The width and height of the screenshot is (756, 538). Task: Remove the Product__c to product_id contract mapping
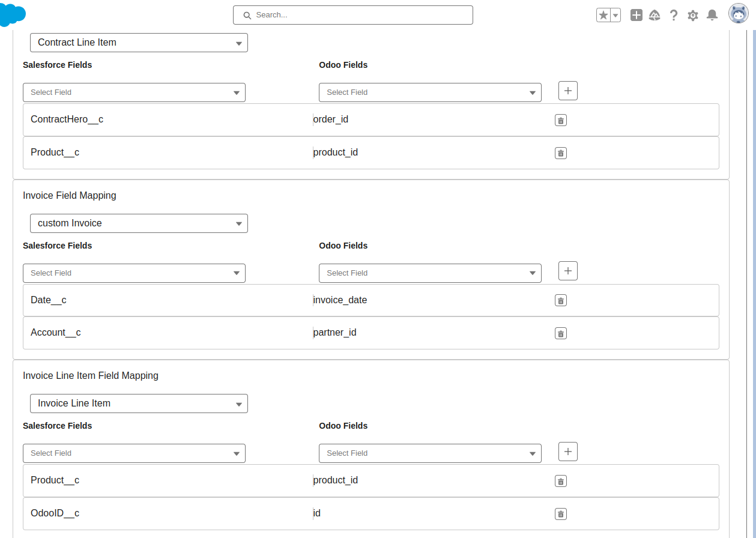pyautogui.click(x=560, y=153)
